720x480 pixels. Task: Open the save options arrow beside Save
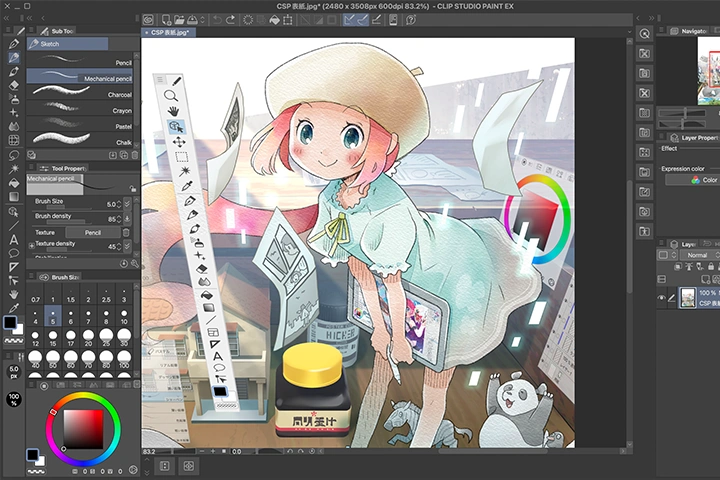tap(202, 20)
